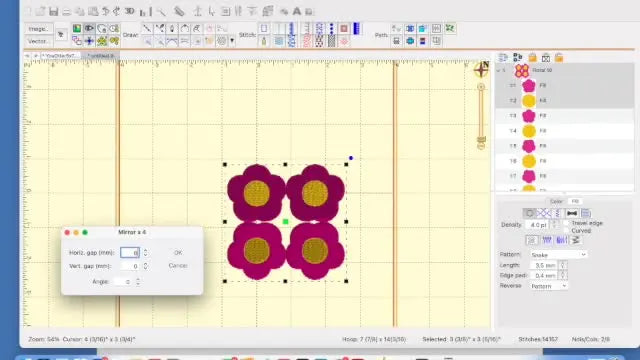Click the lettering 'A' text tool icon
Viewport: 640px width, 360px height.
click(x=297, y=11)
